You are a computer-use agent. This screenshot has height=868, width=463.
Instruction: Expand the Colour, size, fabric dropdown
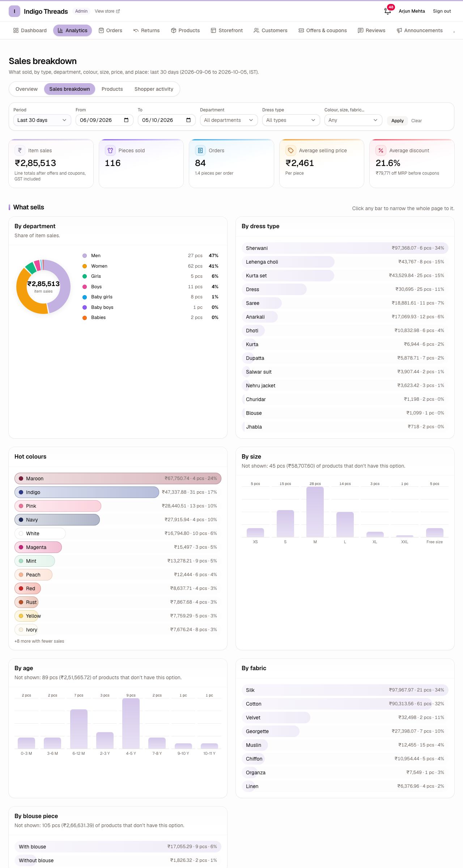coord(353,120)
